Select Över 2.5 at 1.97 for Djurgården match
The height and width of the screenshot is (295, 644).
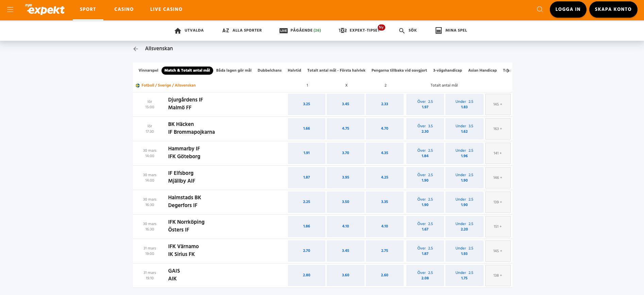(x=425, y=104)
